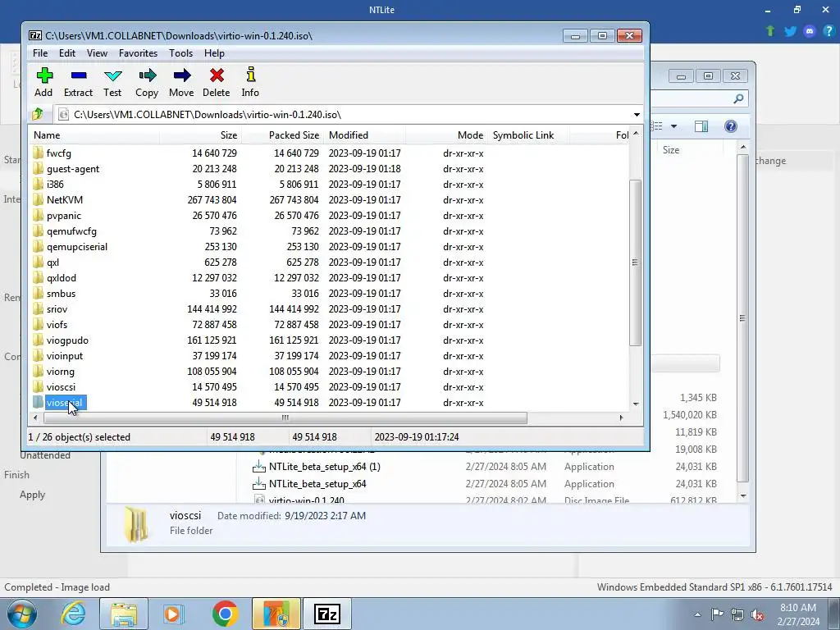Click the Copy toolbar icon

[x=147, y=82]
